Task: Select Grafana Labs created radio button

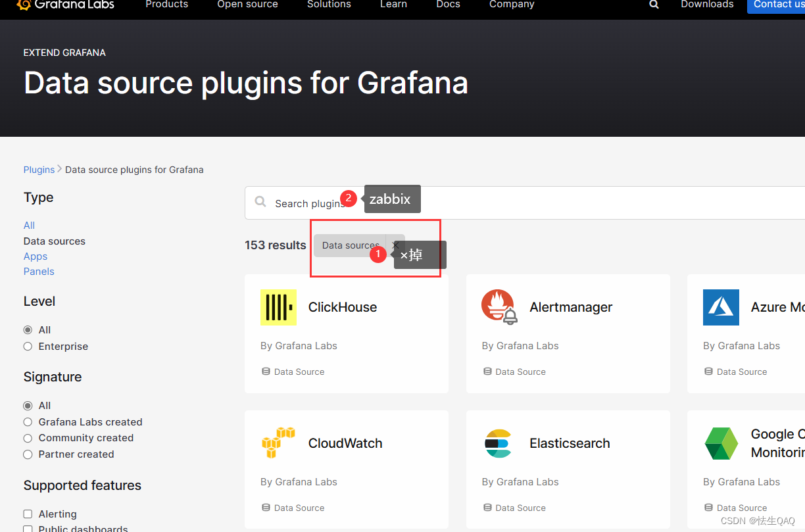Action: point(28,422)
